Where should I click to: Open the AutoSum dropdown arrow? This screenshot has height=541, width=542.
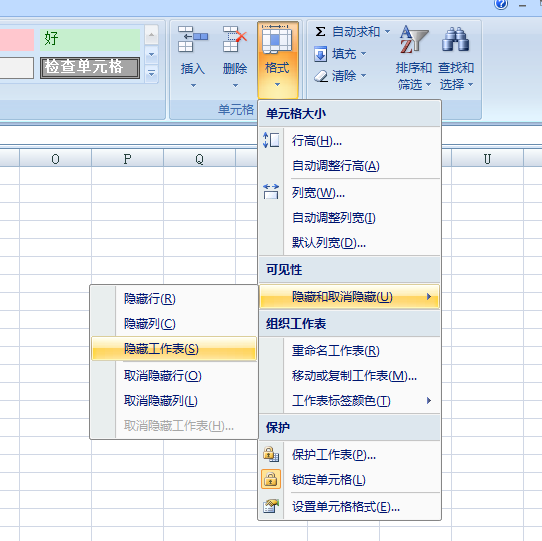coord(387,31)
